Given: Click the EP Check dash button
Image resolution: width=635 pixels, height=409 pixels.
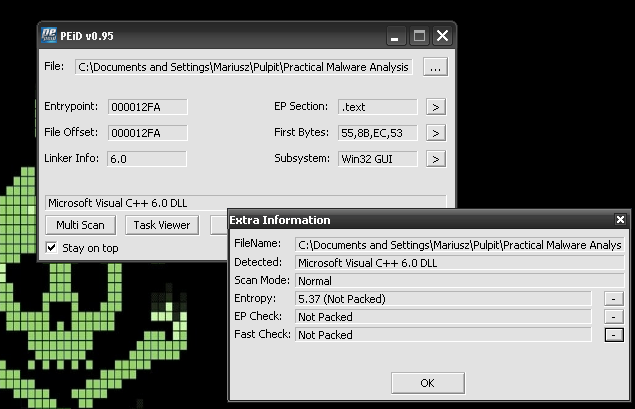Looking at the screenshot, I should [614, 317].
